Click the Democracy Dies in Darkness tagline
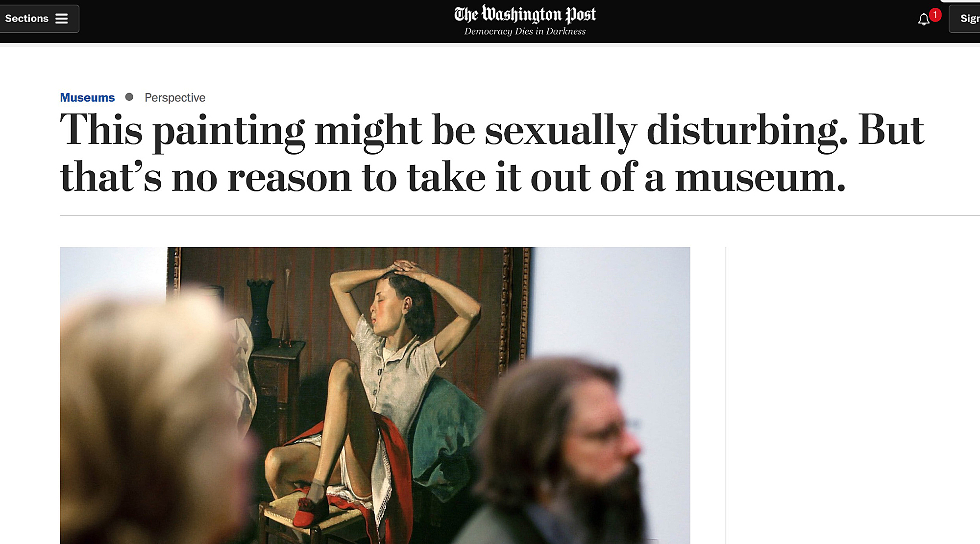 click(x=525, y=31)
